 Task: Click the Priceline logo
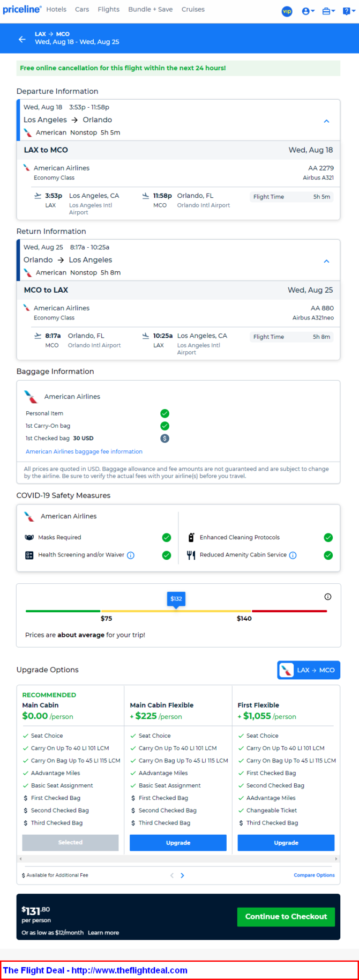[x=22, y=10]
